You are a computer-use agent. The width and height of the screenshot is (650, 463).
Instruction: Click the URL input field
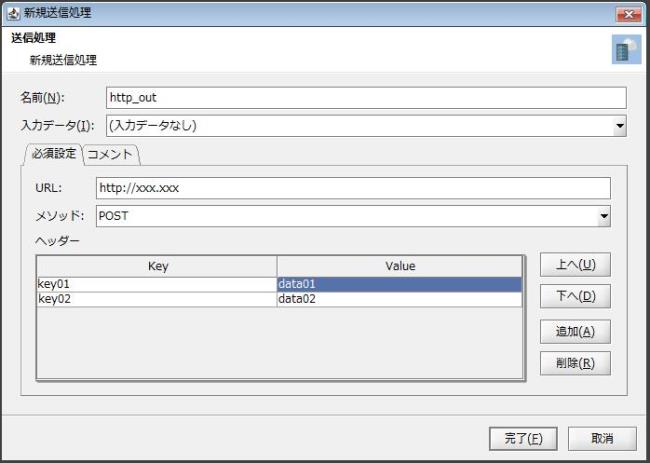coord(353,188)
